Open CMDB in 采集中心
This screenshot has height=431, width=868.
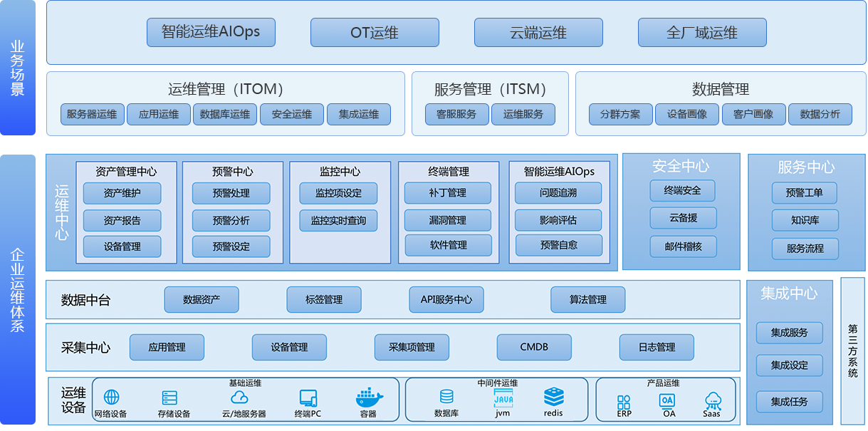click(x=534, y=347)
